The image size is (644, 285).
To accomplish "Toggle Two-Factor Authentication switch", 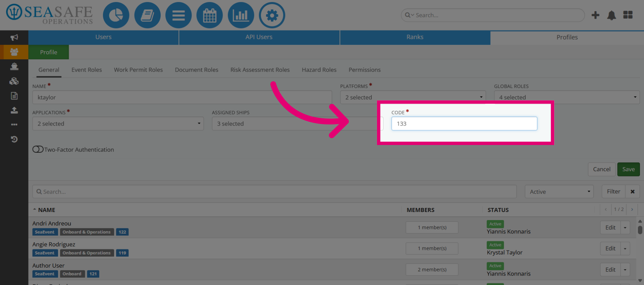I will 38,149.
